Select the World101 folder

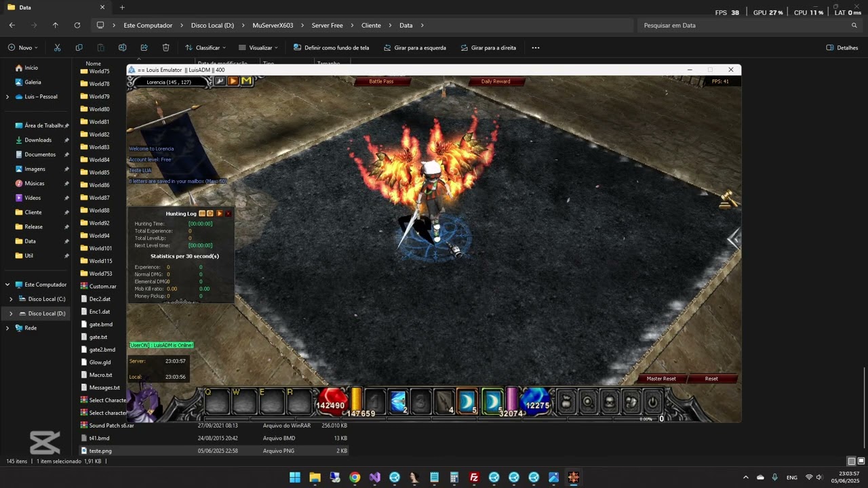(100, 249)
